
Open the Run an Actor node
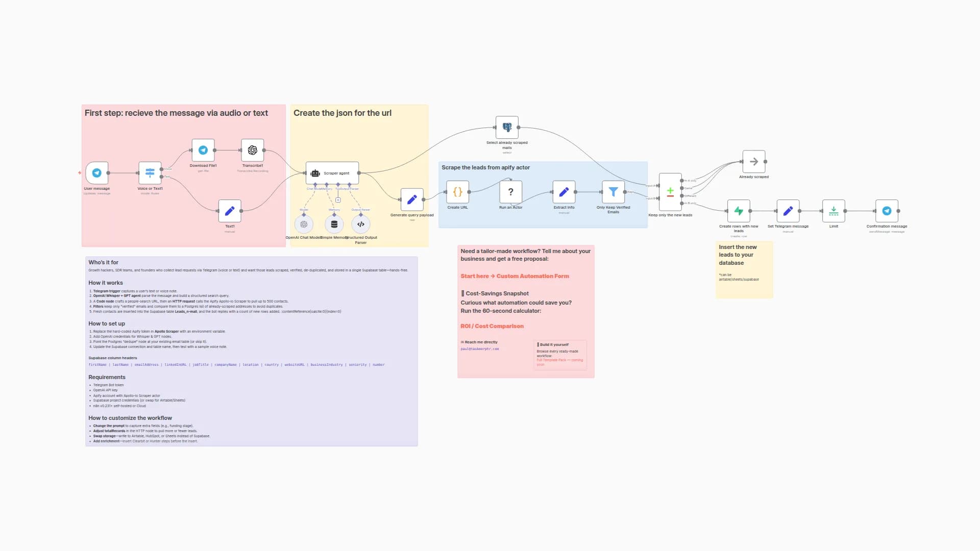coord(510,192)
